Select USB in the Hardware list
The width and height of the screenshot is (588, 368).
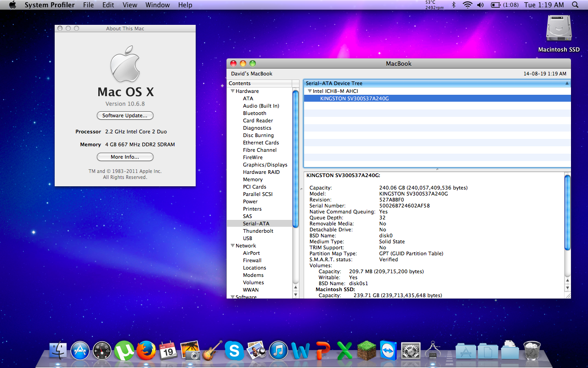tap(248, 238)
